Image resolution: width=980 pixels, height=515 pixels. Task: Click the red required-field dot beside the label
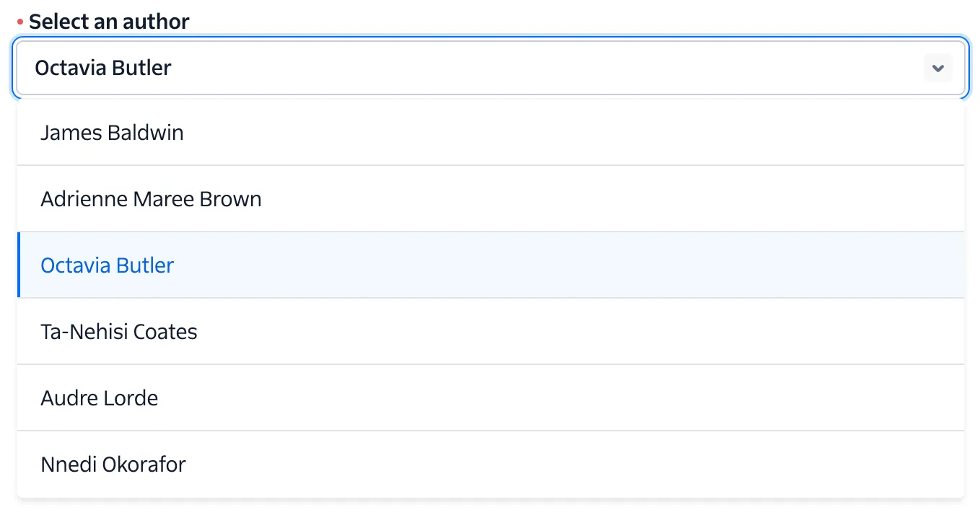click(x=20, y=22)
